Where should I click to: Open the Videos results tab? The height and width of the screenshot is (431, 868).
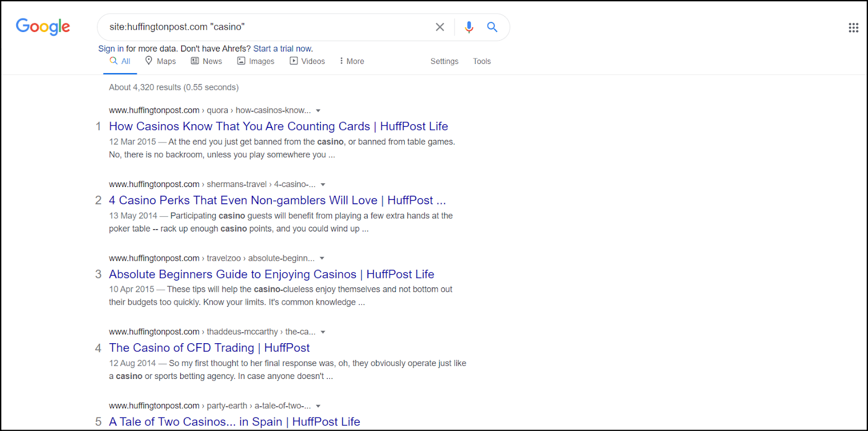308,61
